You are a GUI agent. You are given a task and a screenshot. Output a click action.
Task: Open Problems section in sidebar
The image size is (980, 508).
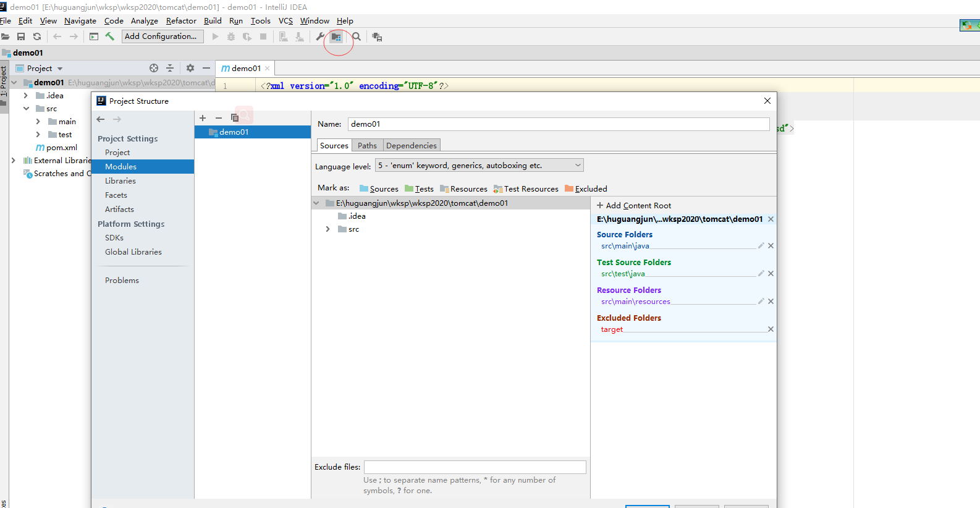pos(122,281)
